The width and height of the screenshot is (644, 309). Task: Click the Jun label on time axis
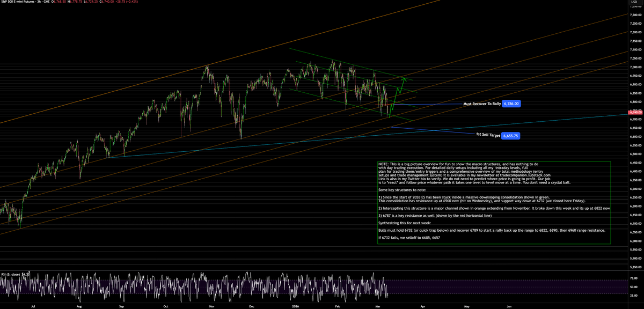(x=509, y=305)
